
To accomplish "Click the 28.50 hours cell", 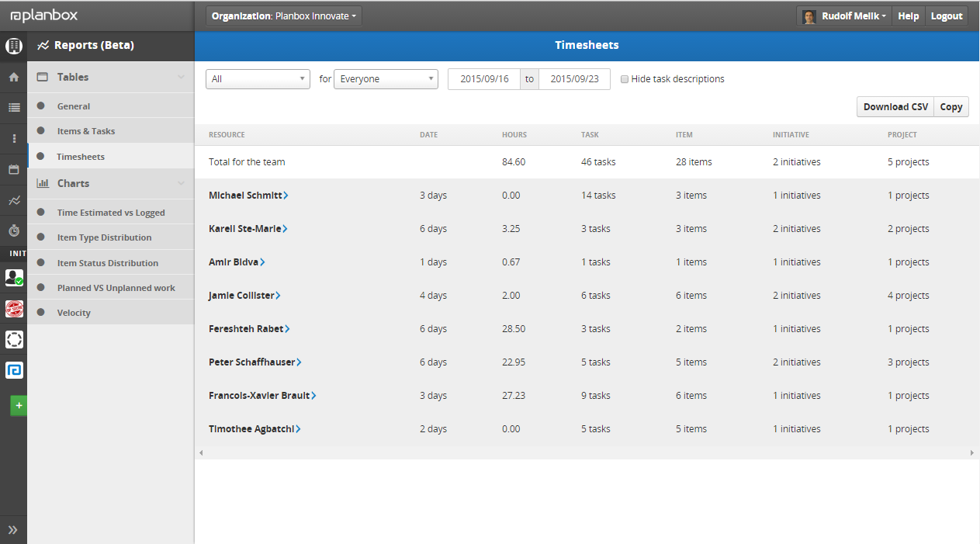I will (514, 329).
